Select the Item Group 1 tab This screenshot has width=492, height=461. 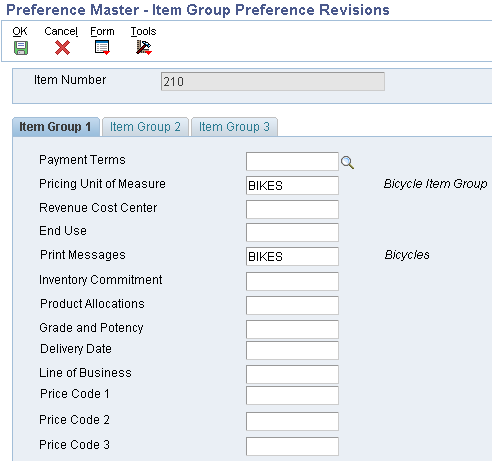point(56,127)
